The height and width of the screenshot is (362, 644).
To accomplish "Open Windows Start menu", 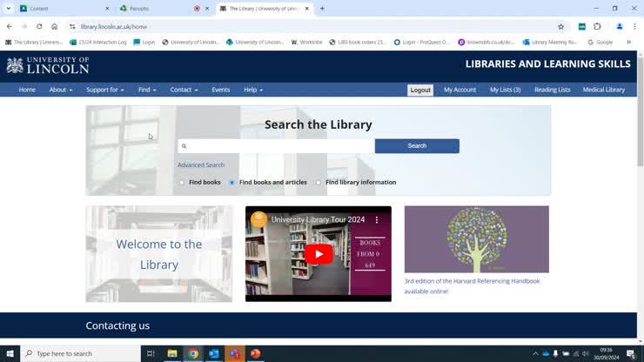I will pyautogui.click(x=10, y=353).
